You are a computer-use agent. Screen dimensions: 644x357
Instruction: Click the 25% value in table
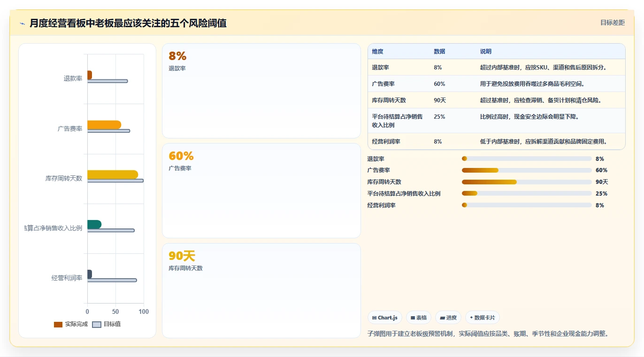[x=439, y=117]
